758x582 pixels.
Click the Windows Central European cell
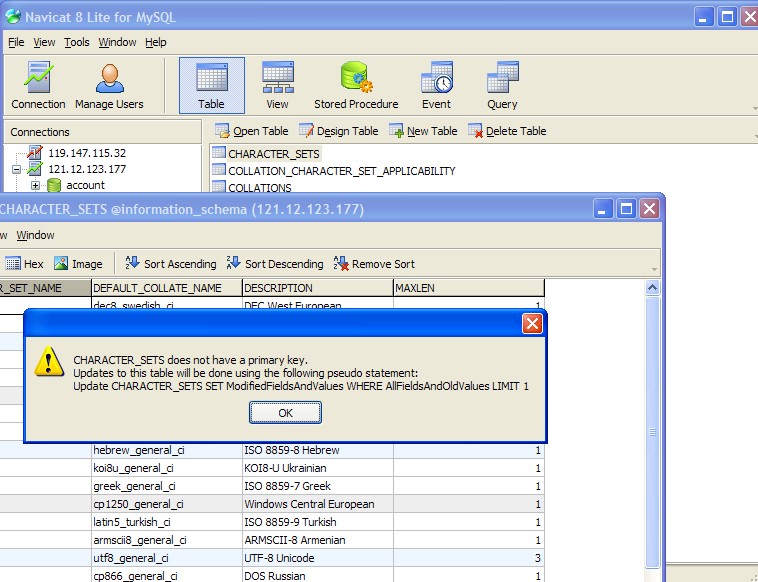coord(318,504)
